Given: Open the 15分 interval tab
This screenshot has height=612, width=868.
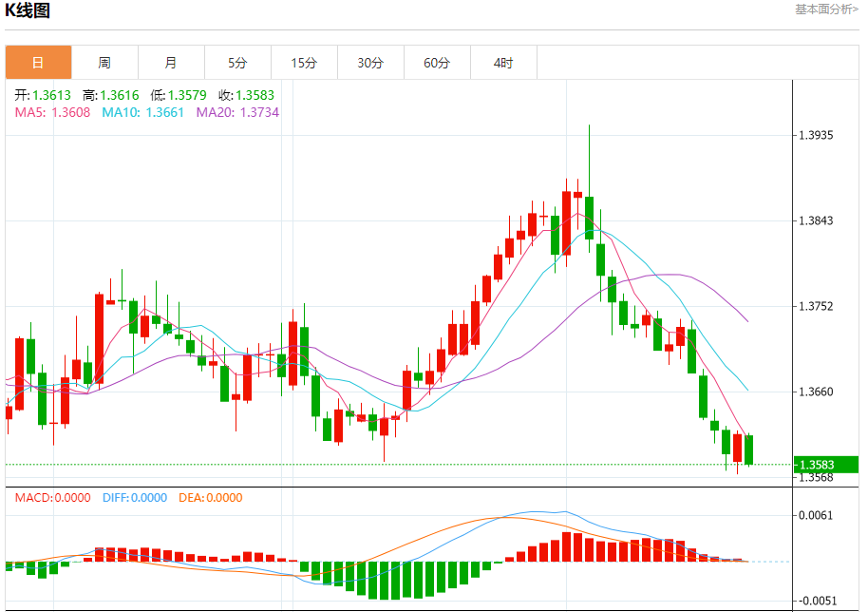Looking at the screenshot, I should tap(304, 63).
